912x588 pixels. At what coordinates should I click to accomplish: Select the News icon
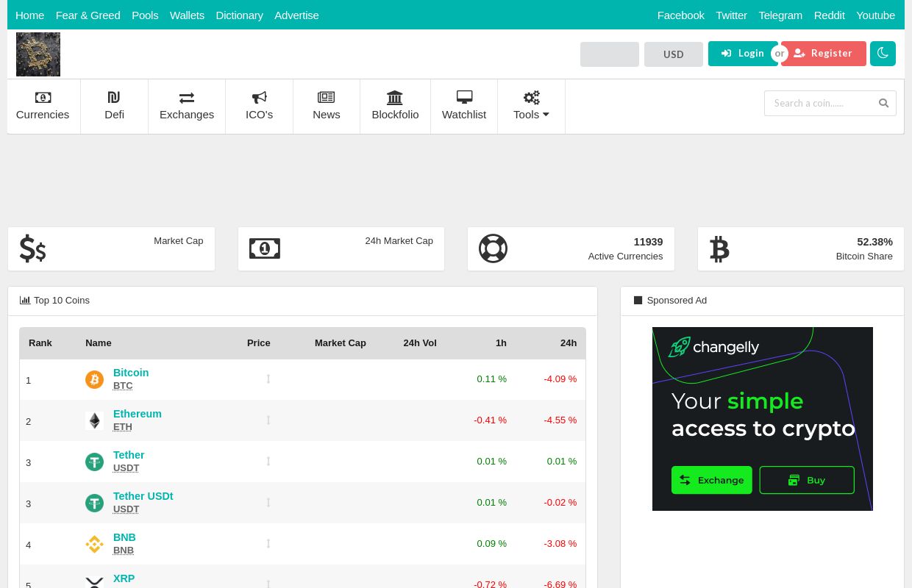326,98
